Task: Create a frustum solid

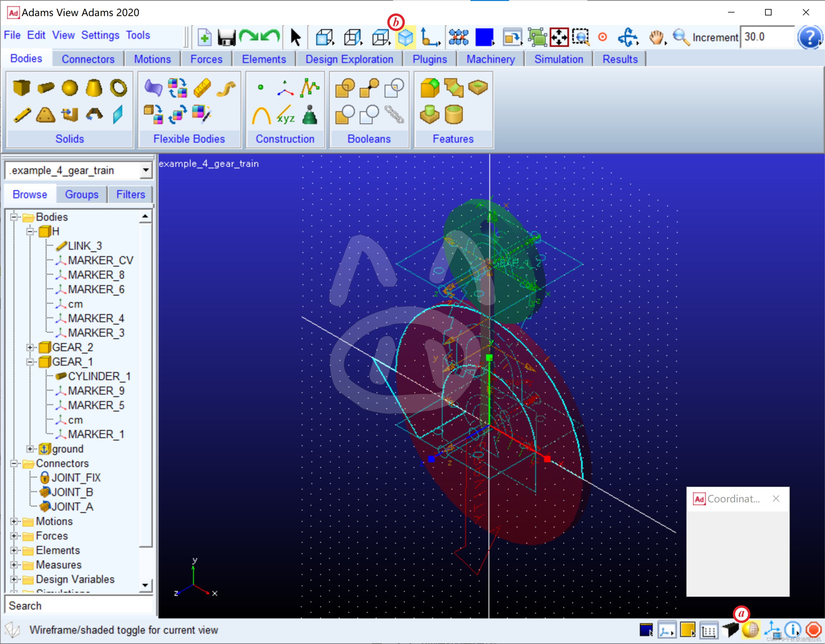Action: click(94, 88)
